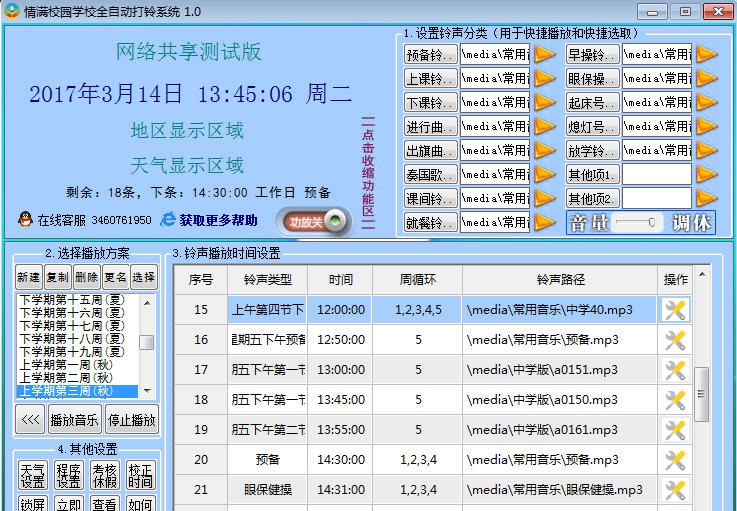Screen dimensions: 737x511
Task: Play the 下课铃 ringtone preview
Action: 544,102
